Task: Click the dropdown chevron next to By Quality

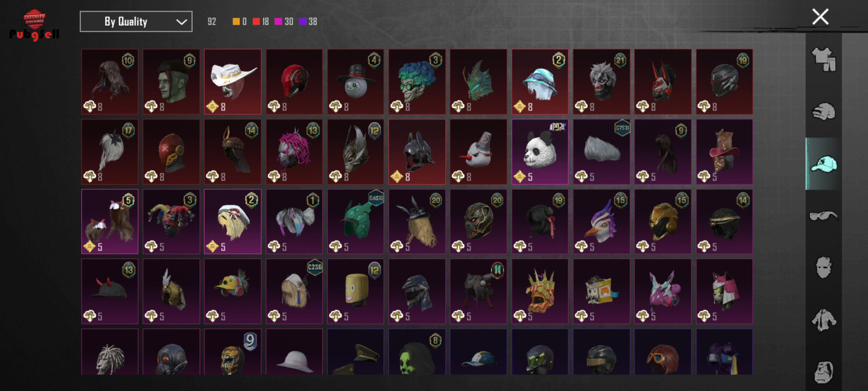Action: (x=181, y=22)
